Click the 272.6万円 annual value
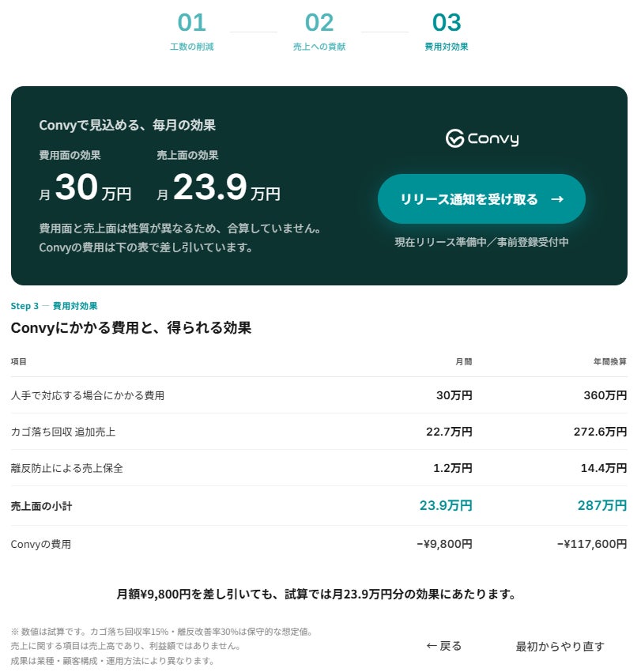 600,432
